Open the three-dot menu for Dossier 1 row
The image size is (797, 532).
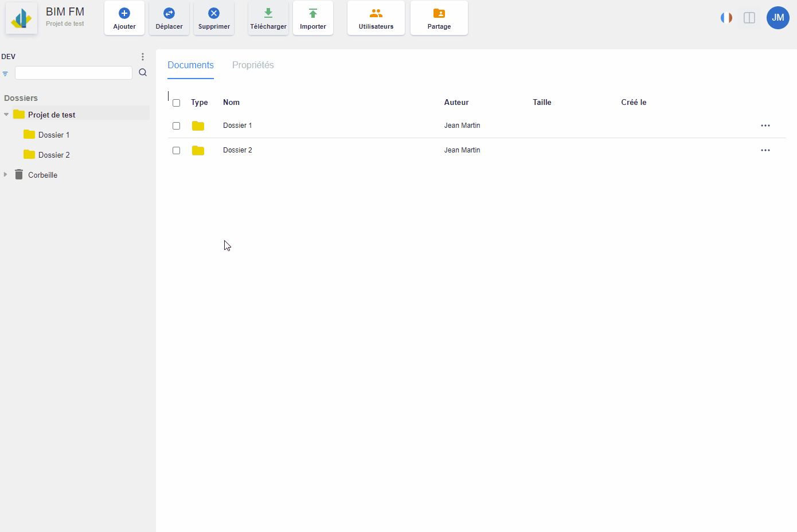[765, 126]
